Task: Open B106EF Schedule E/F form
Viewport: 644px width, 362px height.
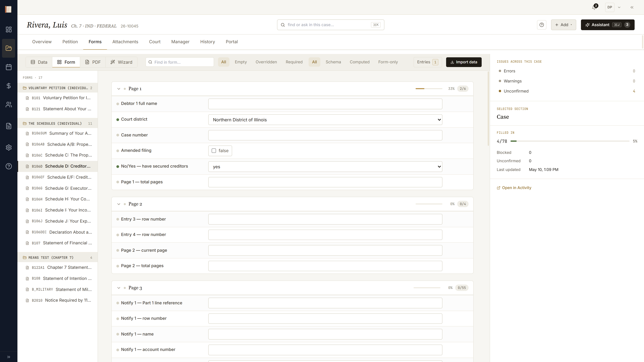Action: (58, 177)
